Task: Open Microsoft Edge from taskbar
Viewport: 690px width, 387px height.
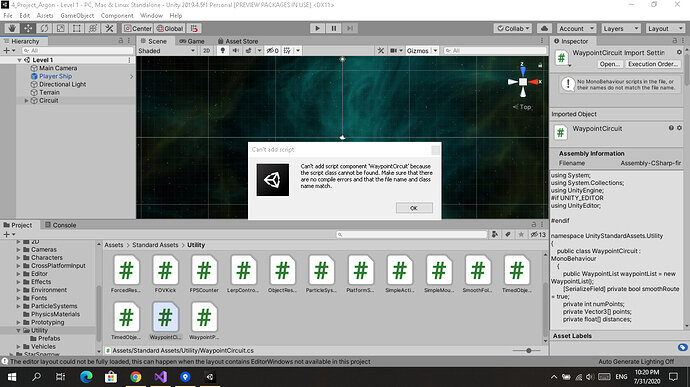Action: 86,377
